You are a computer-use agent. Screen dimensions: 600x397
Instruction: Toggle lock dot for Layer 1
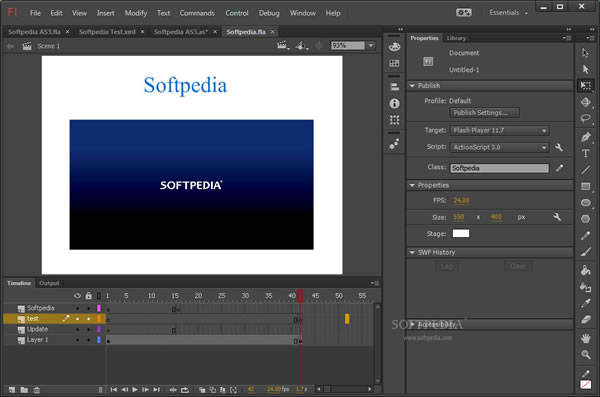88,340
